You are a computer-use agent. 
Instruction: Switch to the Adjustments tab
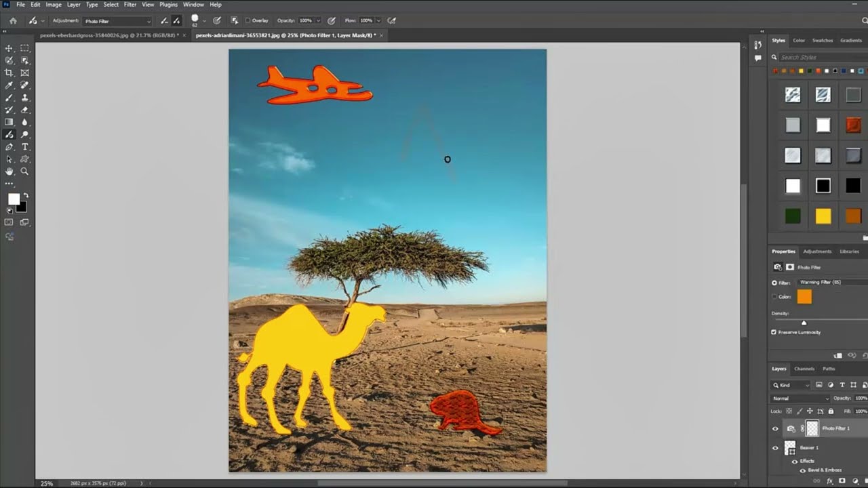pos(817,251)
